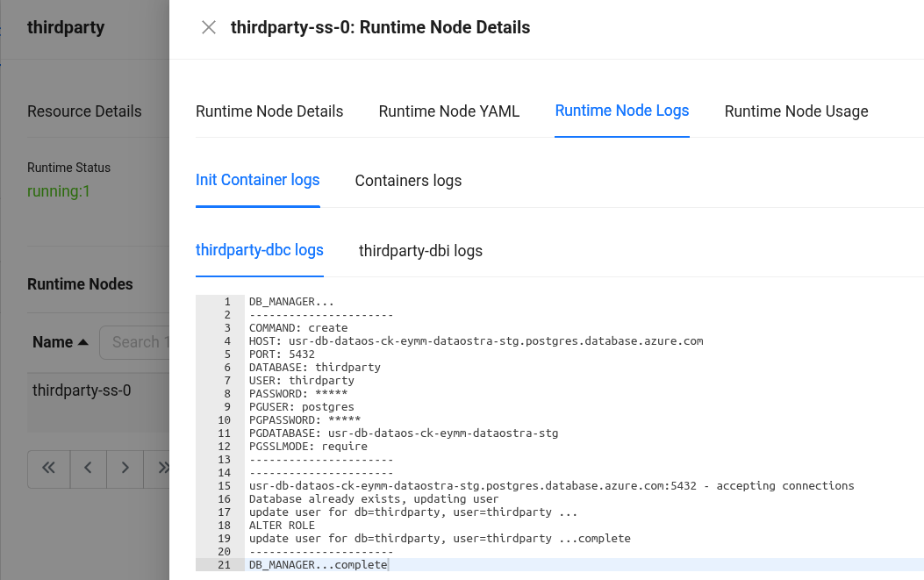Viewport: 924px width, 580px height.
Task: Jump to last page of runtime nodes
Action: [161, 469]
